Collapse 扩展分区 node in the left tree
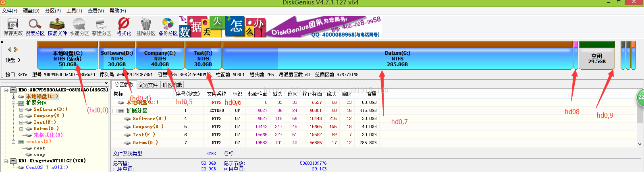The width and height of the screenshot is (644, 172). pyautogui.click(x=13, y=103)
